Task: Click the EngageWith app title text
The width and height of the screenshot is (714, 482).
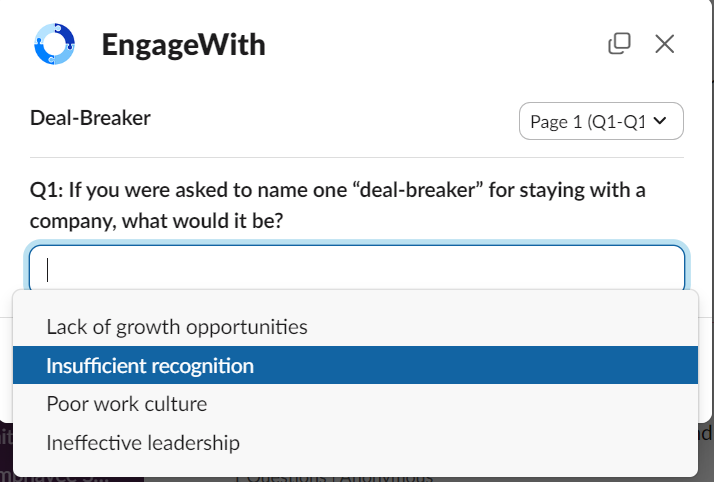Action: (x=184, y=45)
